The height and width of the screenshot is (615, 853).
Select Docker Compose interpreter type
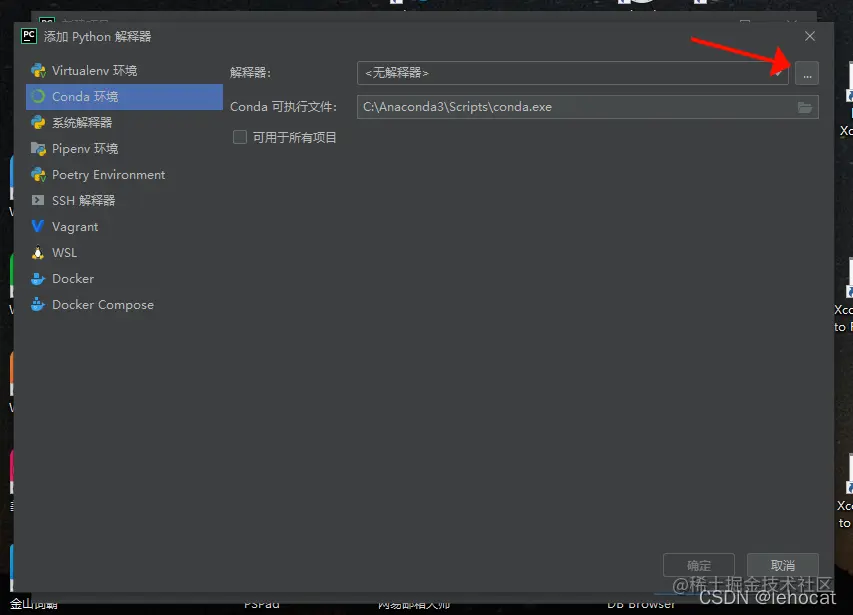pos(124,305)
